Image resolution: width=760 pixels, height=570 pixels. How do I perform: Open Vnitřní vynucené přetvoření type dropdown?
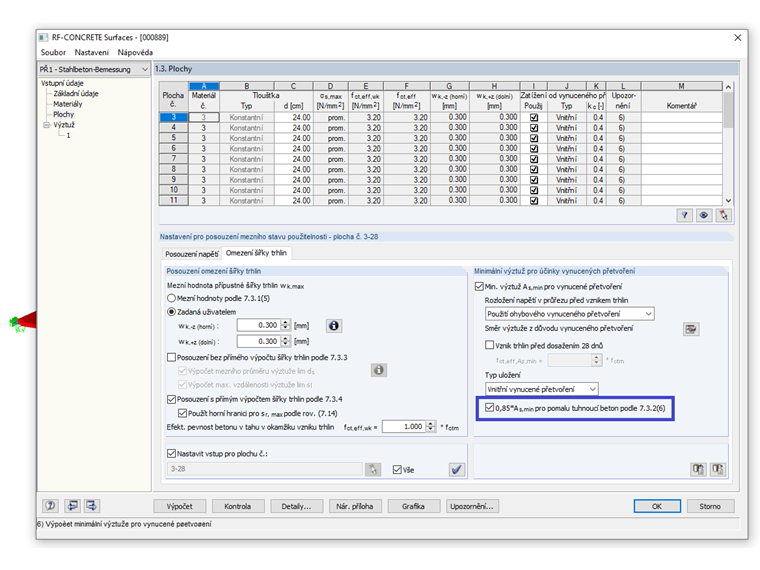[x=541, y=389]
